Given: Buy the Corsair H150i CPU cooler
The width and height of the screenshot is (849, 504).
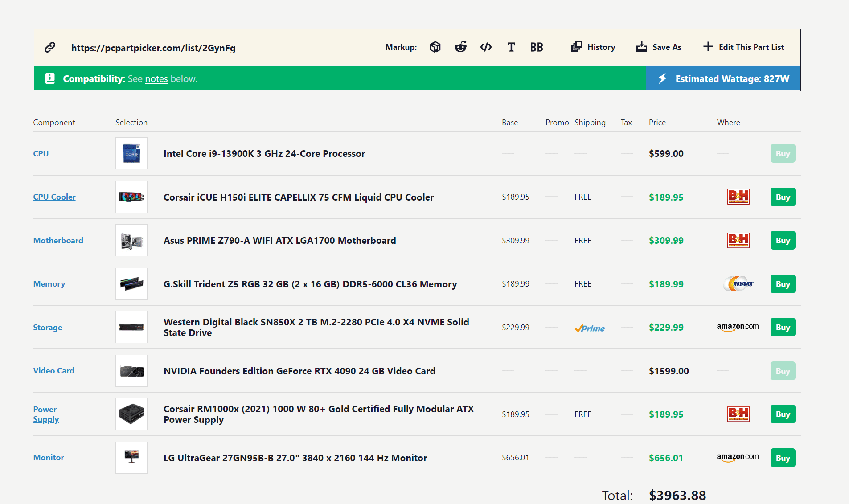Looking at the screenshot, I should 783,197.
